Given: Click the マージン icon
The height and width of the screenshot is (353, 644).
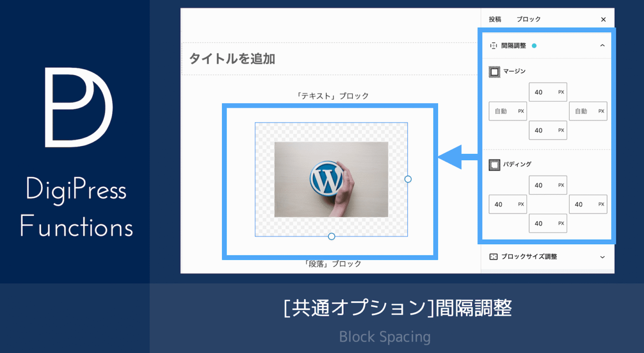Looking at the screenshot, I should pos(494,72).
